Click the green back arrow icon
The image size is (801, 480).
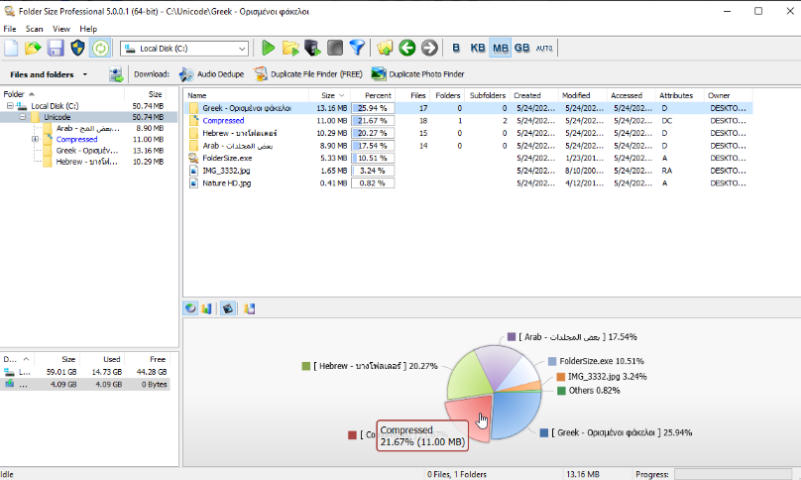pos(407,48)
